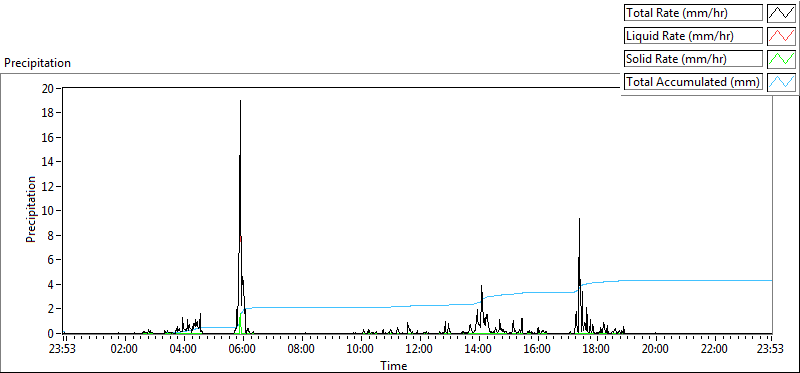This screenshot has height=373, width=800.
Task: Click the tallest peak near 06:00
Action: (240, 101)
